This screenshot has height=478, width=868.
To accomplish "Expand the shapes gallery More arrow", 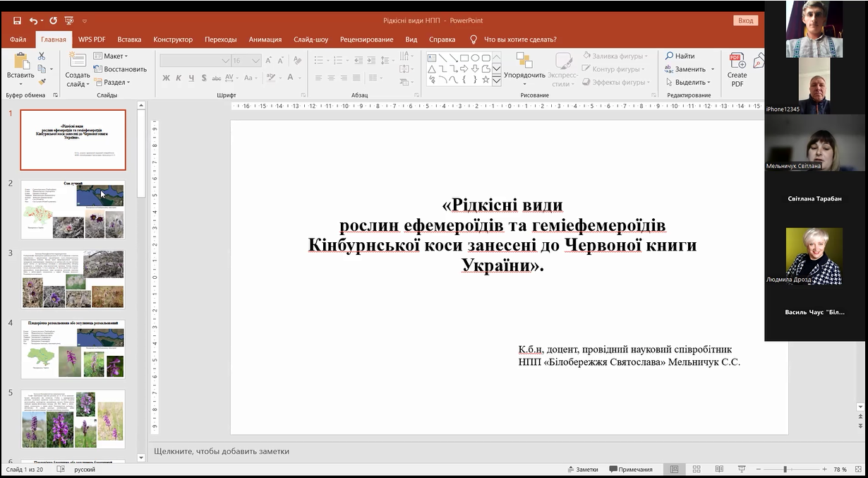I will click(497, 80).
